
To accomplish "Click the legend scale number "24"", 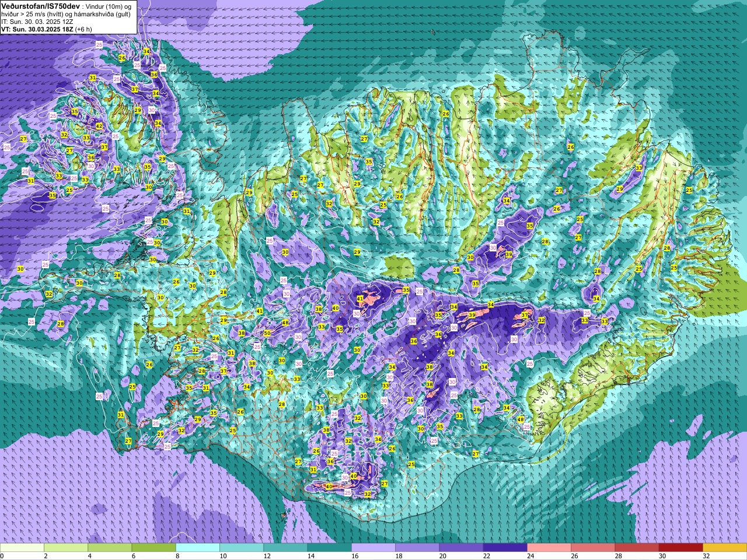I will coord(530,556).
